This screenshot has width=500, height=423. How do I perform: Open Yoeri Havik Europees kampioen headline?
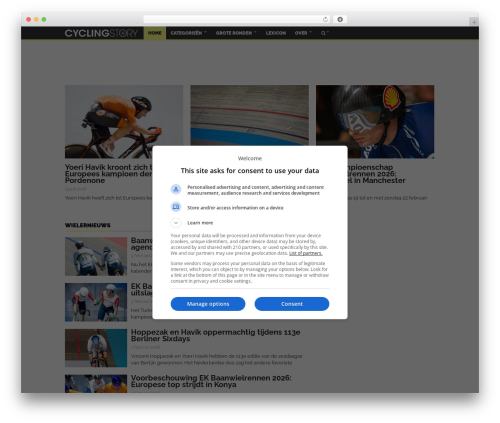point(108,174)
